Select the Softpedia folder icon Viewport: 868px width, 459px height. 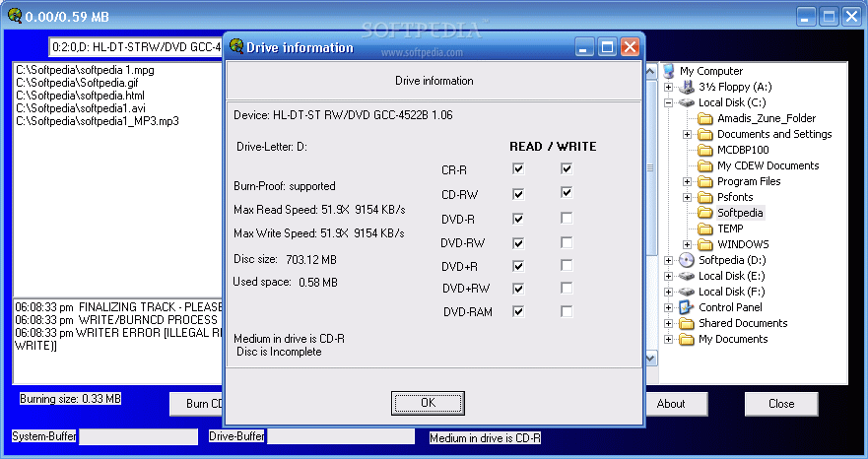tap(704, 213)
